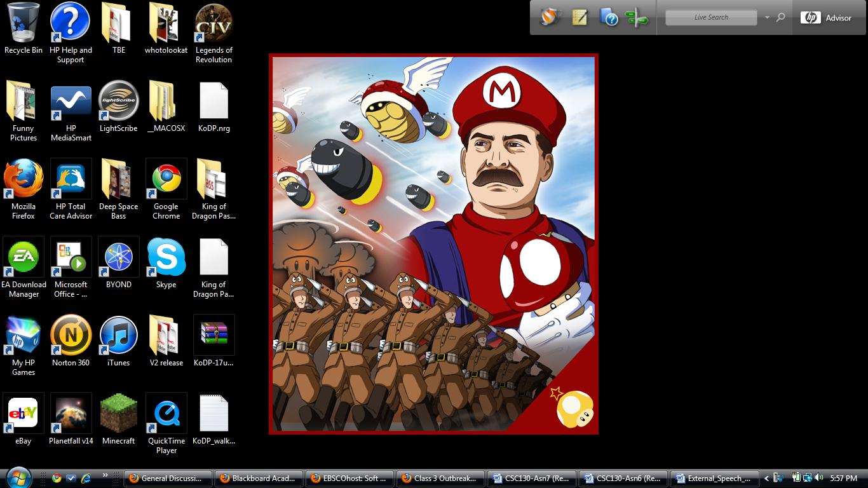Expand the Live Search dropdown arrow
The height and width of the screenshot is (488, 868).
coord(767,18)
